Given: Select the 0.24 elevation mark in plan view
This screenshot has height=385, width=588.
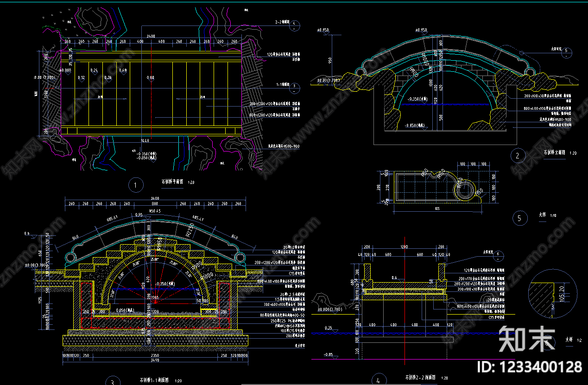Looking at the screenshot, I should click(95, 70).
